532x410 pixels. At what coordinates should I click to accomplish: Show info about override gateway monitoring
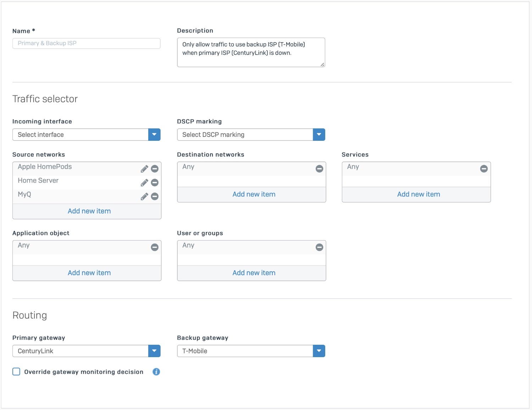click(x=156, y=372)
